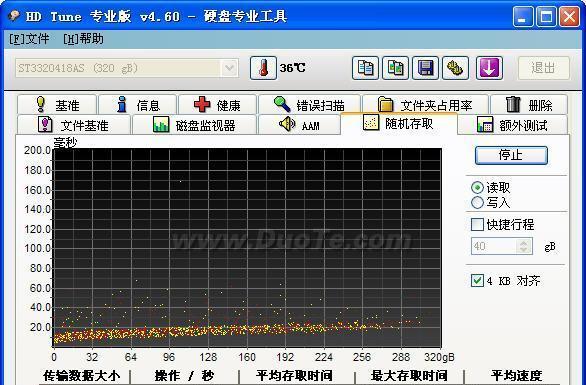
Task: Save screenshot floppy disk icon
Action: [x=425, y=68]
